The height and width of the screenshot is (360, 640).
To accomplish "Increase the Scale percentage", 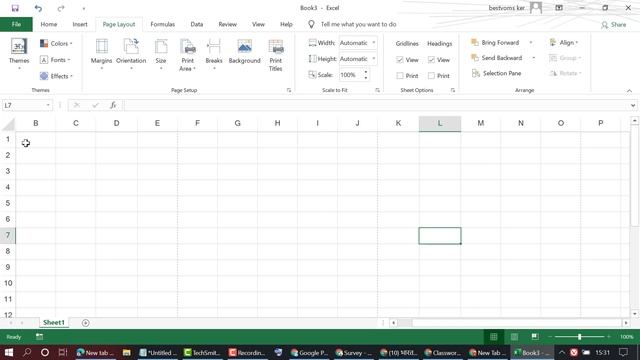I will pyautogui.click(x=366, y=72).
